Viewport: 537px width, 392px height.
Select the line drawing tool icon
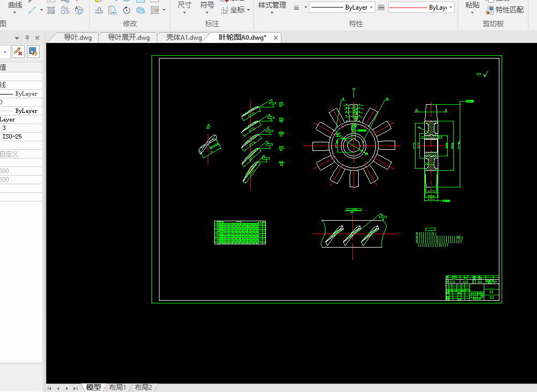tap(32, 10)
